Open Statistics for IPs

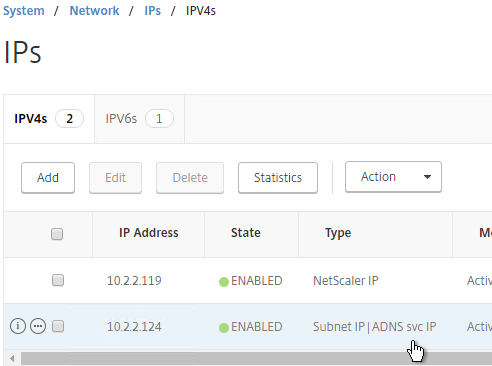[278, 178]
